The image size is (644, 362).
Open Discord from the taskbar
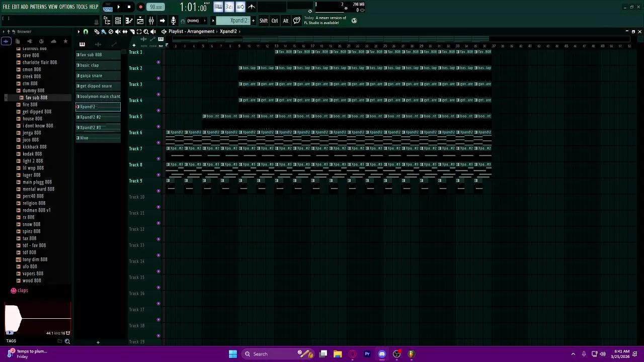tap(382, 354)
